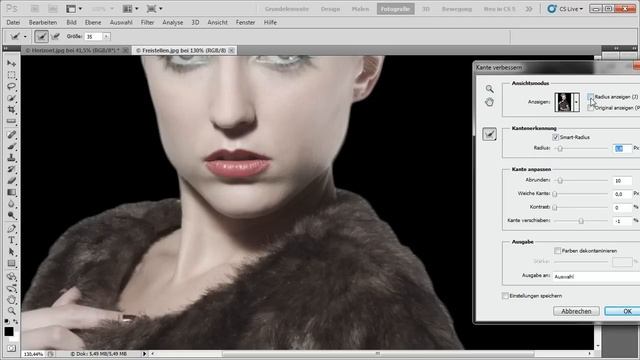Toggle Quick Mask mode button
This screenshot has width=640, height=360.
(11, 349)
